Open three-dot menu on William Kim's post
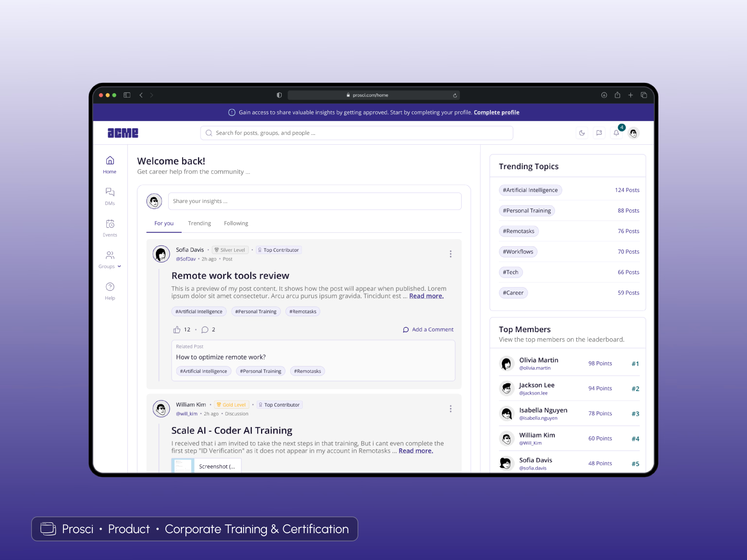 tap(451, 409)
